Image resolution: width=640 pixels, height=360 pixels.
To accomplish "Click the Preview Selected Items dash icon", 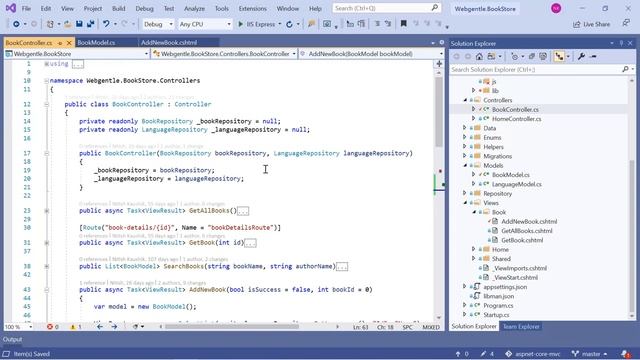I will (x=593, y=56).
